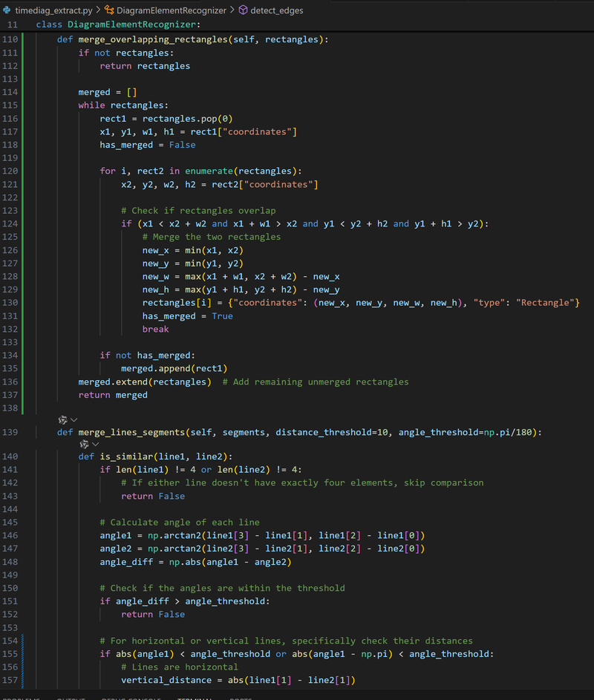Click 'rectangles.pop(0)' on line 116
594x700 pixels.
pyautogui.click(x=188, y=119)
